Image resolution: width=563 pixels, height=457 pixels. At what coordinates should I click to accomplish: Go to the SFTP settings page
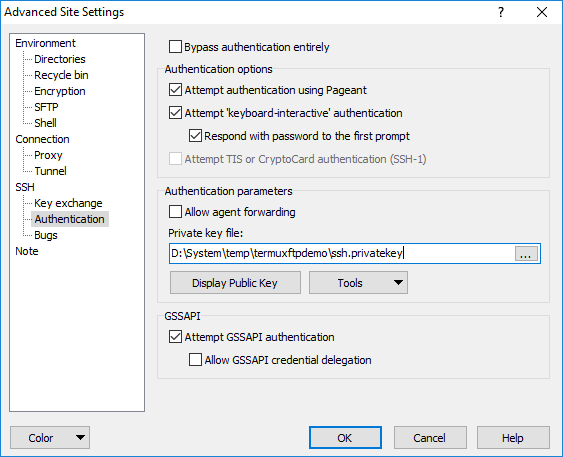pos(46,107)
